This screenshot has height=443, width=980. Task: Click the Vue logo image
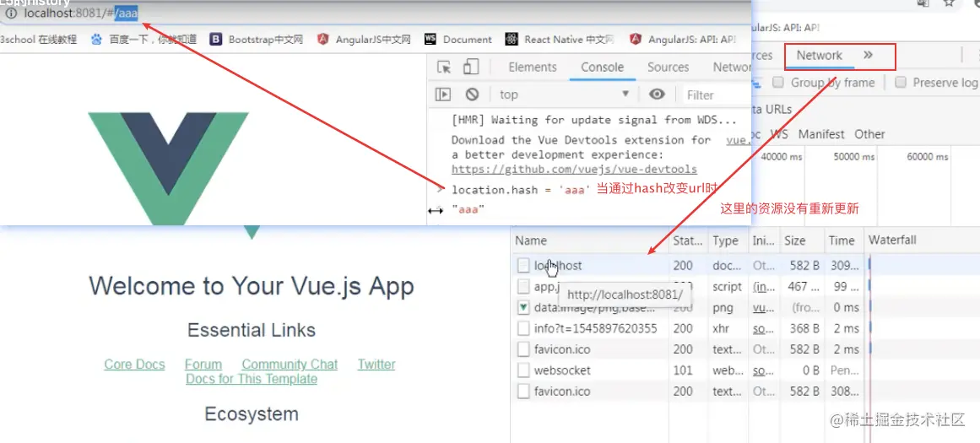pos(167,169)
